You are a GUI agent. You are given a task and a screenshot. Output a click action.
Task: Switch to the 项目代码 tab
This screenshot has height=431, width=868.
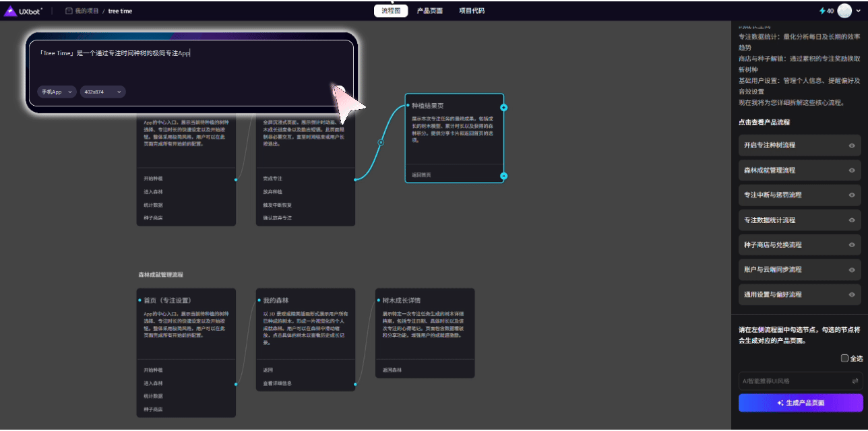coord(471,11)
